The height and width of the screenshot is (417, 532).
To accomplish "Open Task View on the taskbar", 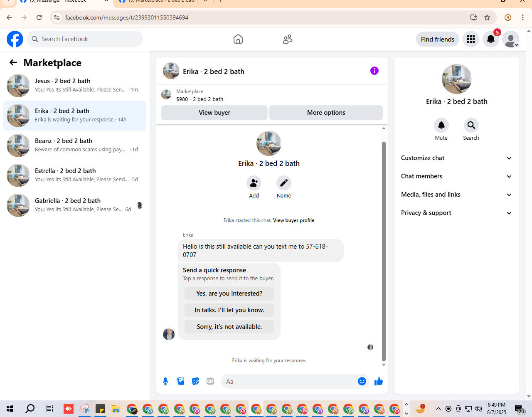I will 49,409.
